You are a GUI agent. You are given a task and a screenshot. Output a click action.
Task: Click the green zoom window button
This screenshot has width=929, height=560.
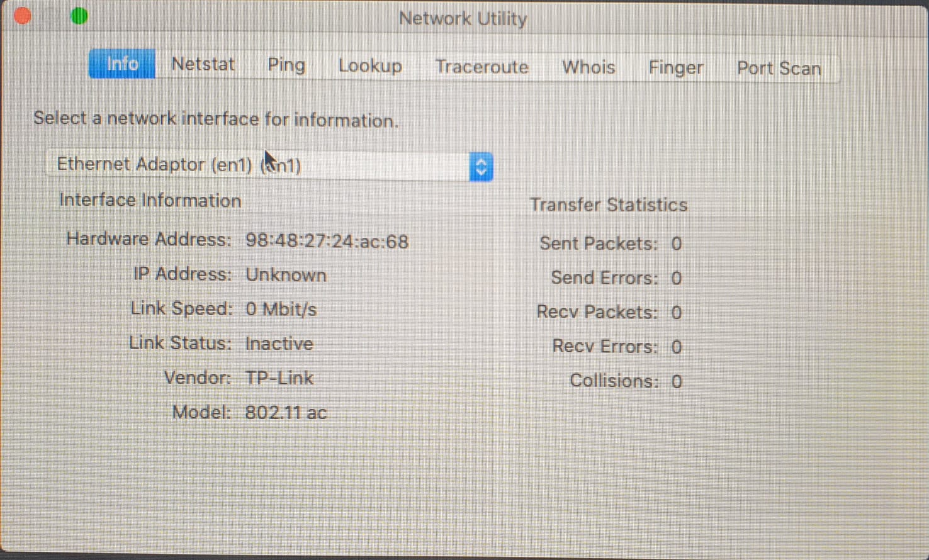(79, 16)
